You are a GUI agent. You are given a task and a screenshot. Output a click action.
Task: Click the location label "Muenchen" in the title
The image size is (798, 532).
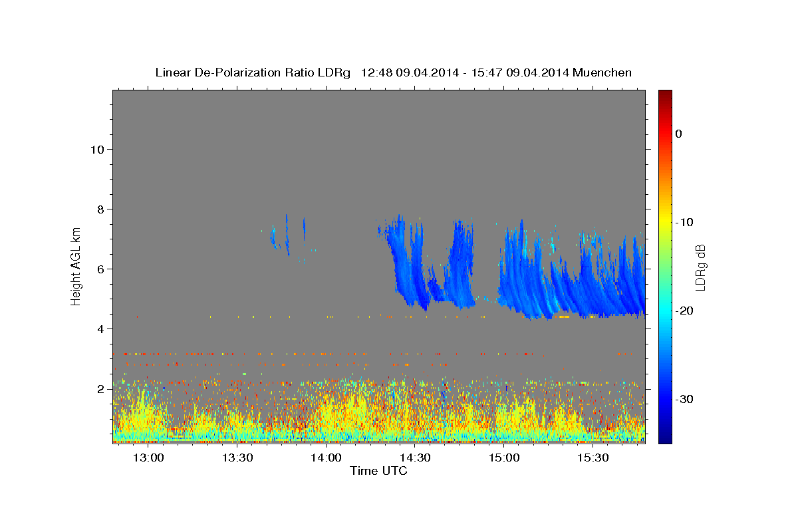click(x=602, y=72)
